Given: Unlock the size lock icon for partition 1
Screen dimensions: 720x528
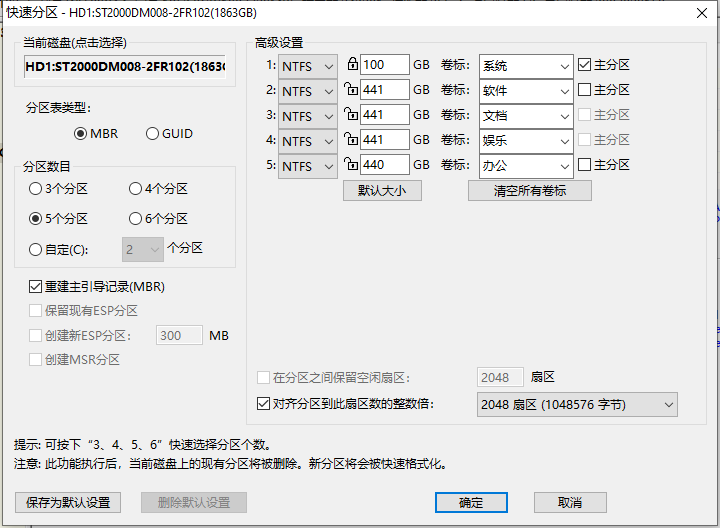Looking at the screenshot, I should pos(352,64).
